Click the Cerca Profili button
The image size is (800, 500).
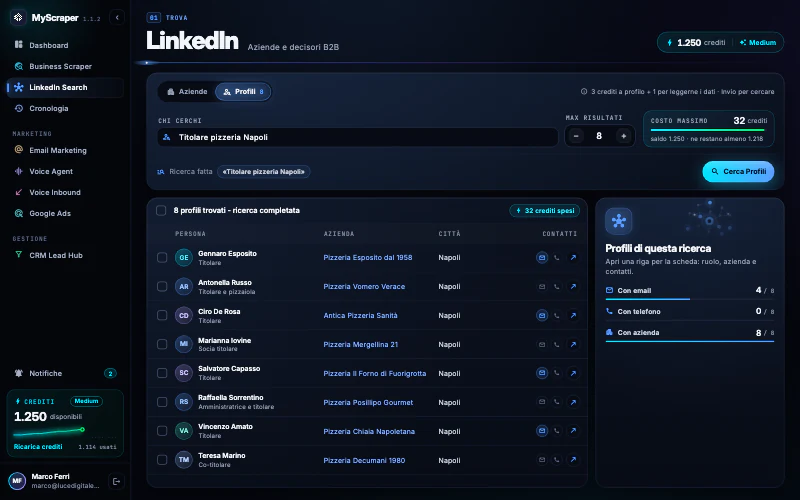(738, 171)
